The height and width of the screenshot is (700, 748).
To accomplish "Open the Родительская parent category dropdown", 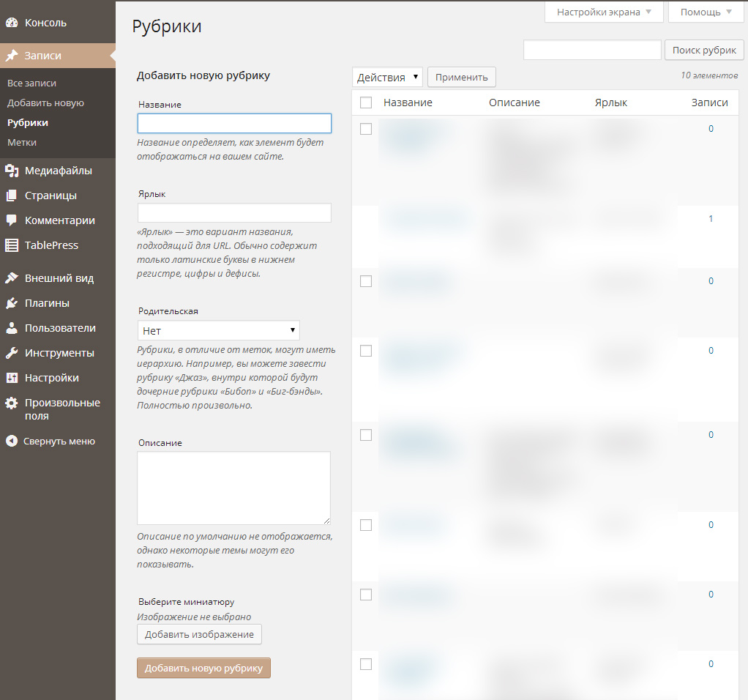I will [218, 330].
